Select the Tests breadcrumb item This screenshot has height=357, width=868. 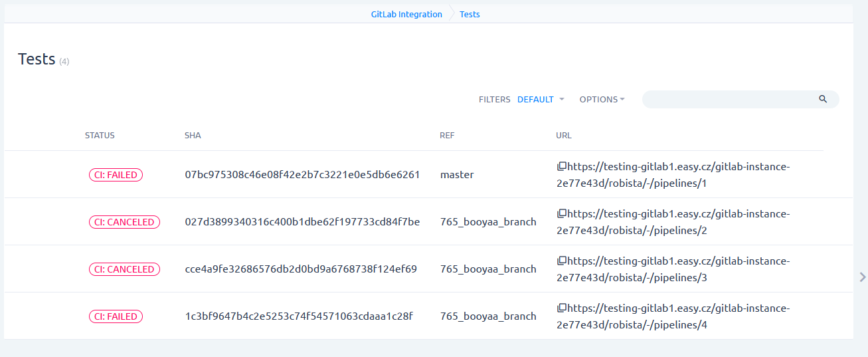[x=470, y=14]
